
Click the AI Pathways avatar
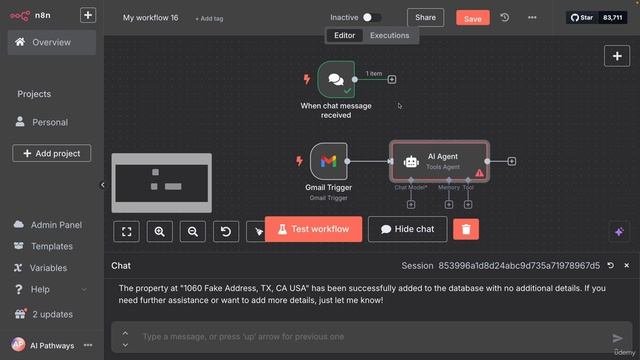click(18, 345)
